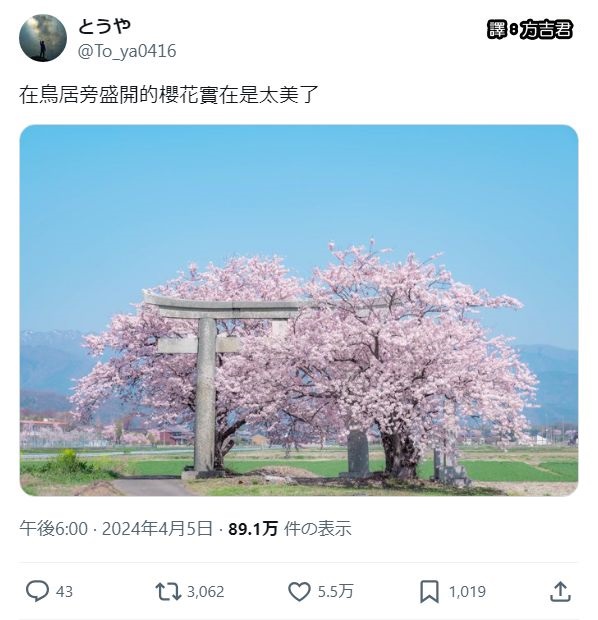
Task: Click the retweet arrows icon
Action: [168, 592]
